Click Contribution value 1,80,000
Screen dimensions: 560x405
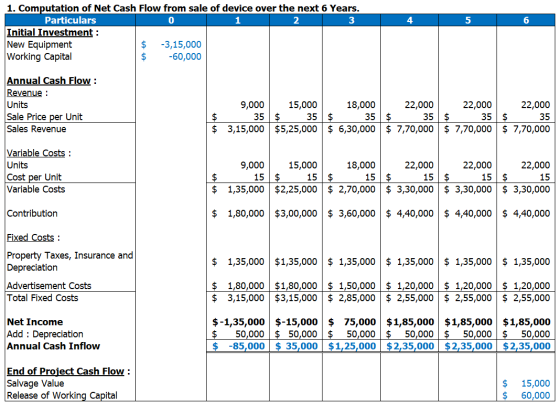pyautogui.click(x=246, y=214)
